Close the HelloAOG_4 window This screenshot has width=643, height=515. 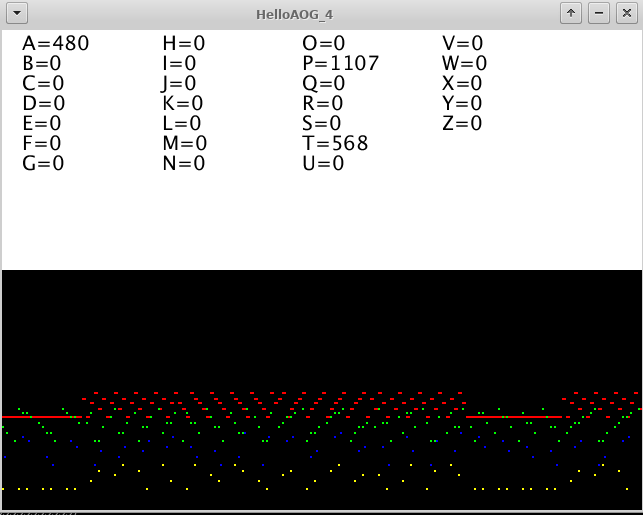[625, 13]
